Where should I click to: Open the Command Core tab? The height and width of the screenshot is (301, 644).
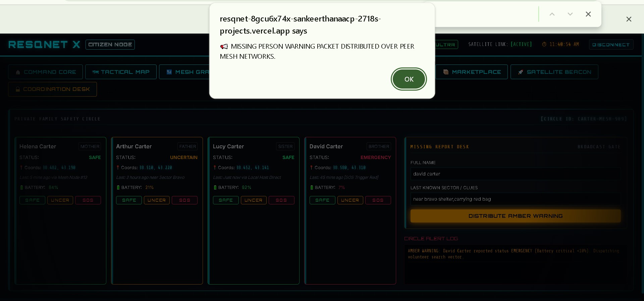tap(45, 72)
